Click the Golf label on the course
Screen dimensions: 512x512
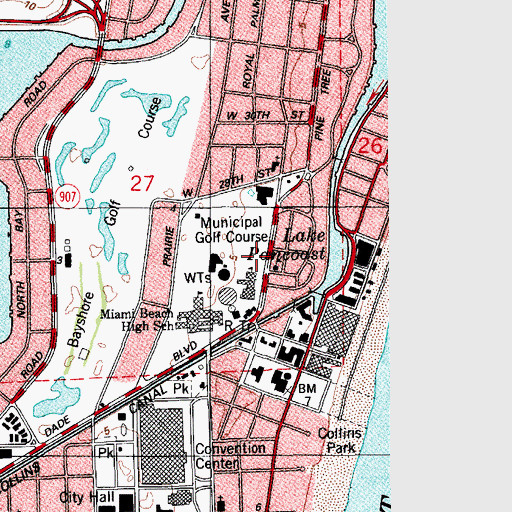click(111, 213)
